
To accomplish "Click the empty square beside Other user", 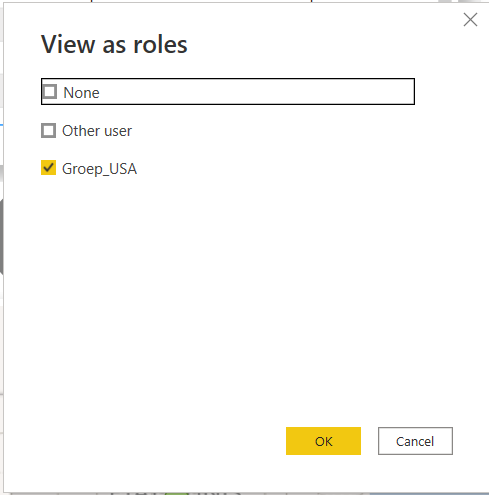I will pyautogui.click(x=48, y=130).
